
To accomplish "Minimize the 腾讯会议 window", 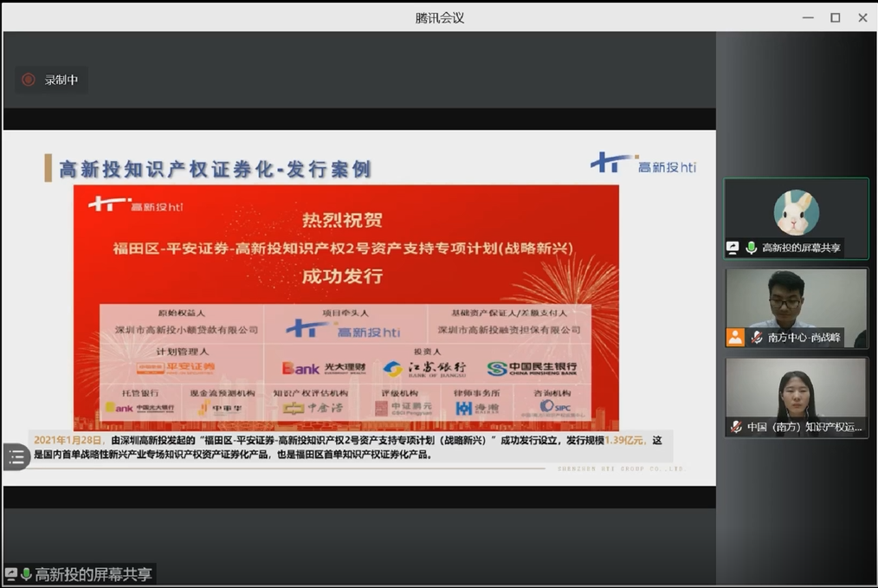I will tap(808, 18).
